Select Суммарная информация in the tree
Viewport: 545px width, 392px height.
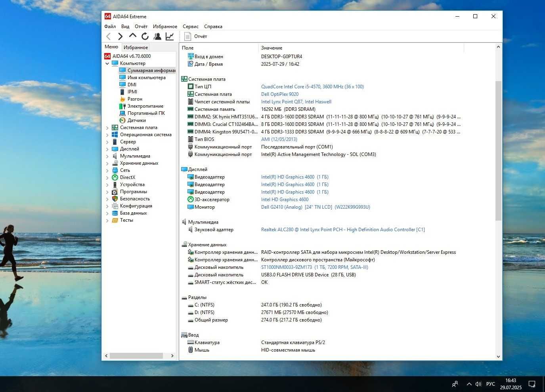[147, 70]
